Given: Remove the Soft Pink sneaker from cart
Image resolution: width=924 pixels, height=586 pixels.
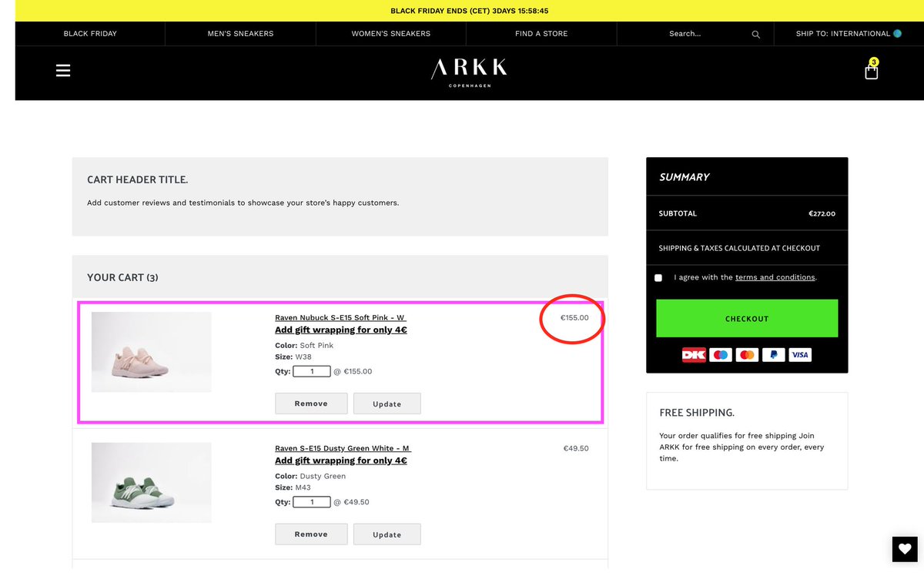Looking at the screenshot, I should coord(311,404).
